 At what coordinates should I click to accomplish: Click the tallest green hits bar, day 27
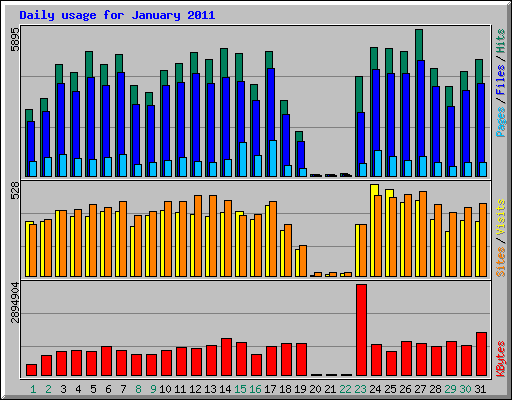[x=419, y=45]
